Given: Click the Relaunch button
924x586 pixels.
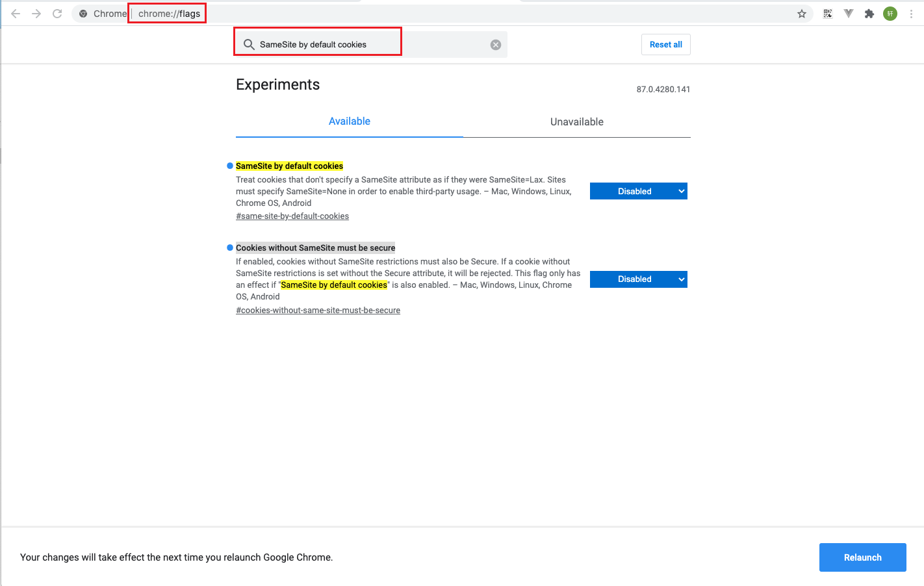Looking at the screenshot, I should point(862,557).
